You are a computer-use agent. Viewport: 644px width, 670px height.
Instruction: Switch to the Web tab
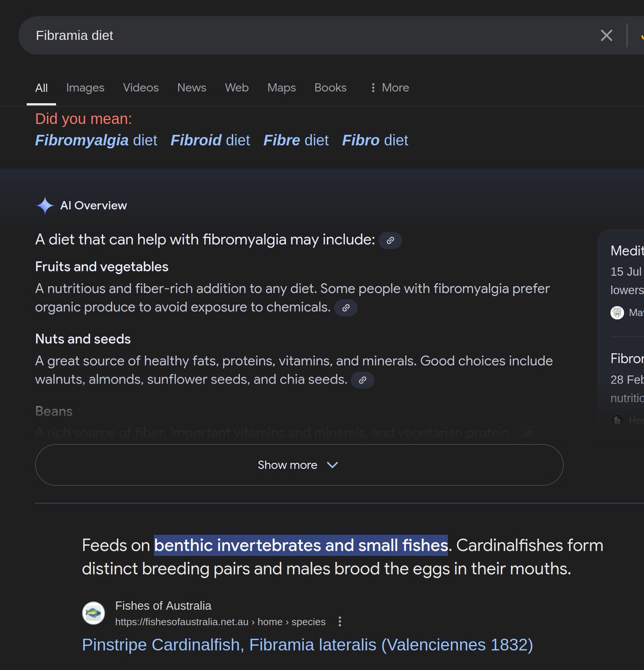tap(237, 88)
